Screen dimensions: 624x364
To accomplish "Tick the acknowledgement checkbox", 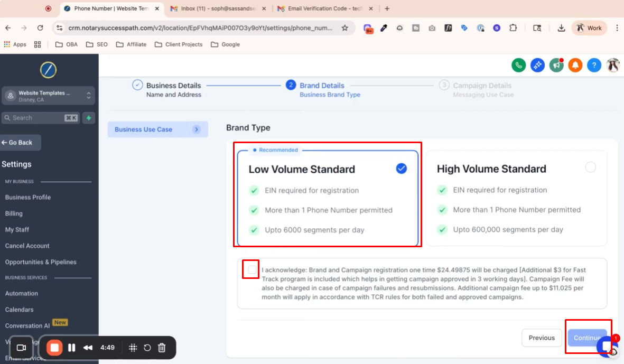I will point(252,270).
